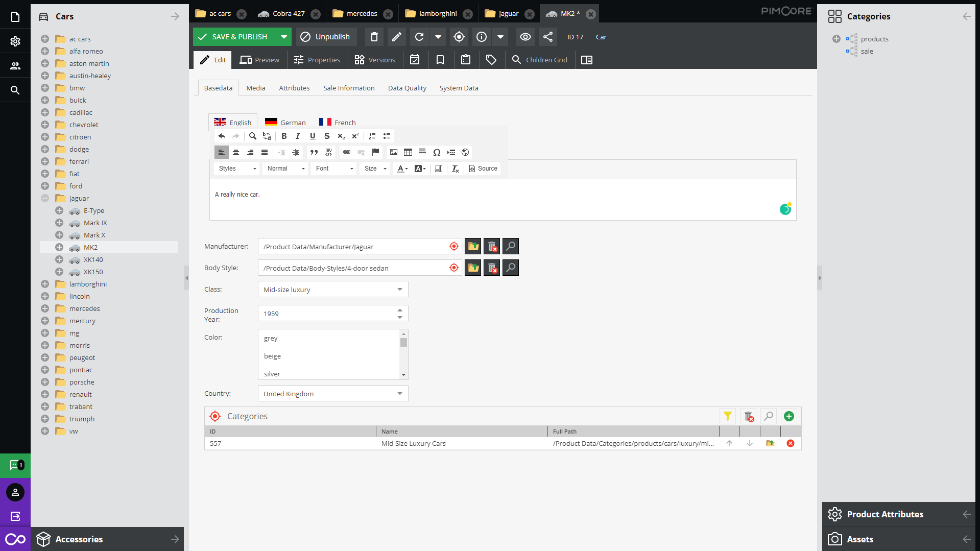Click the logout icon in sidebar
980x551 pixels.
pos(15,516)
